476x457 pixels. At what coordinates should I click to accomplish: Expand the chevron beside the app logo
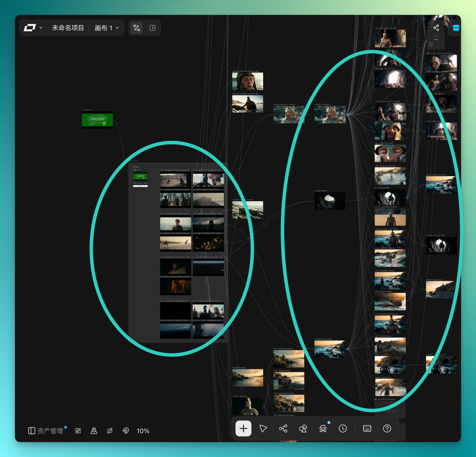pyautogui.click(x=41, y=28)
